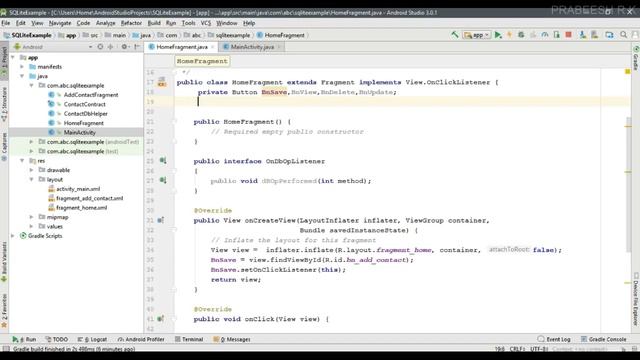The width and height of the screenshot is (640, 360).
Task: Run the app with green play icon
Action: pyautogui.click(x=498, y=35)
